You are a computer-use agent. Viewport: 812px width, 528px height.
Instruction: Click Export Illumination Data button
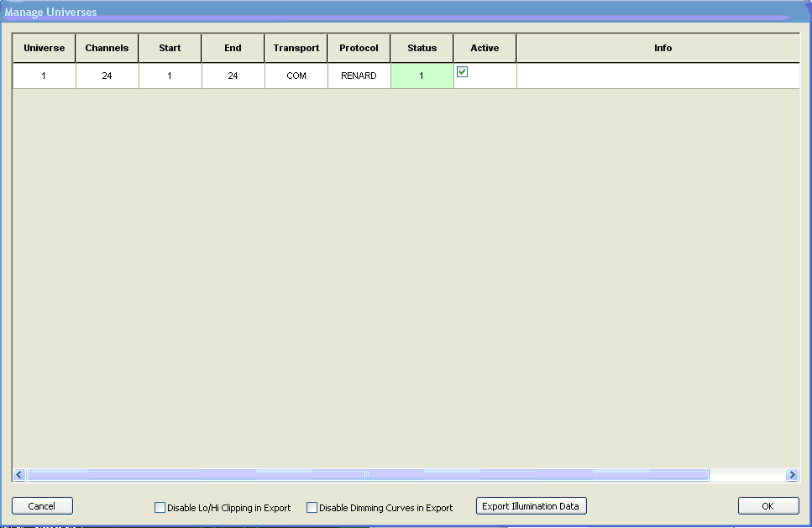532,505
